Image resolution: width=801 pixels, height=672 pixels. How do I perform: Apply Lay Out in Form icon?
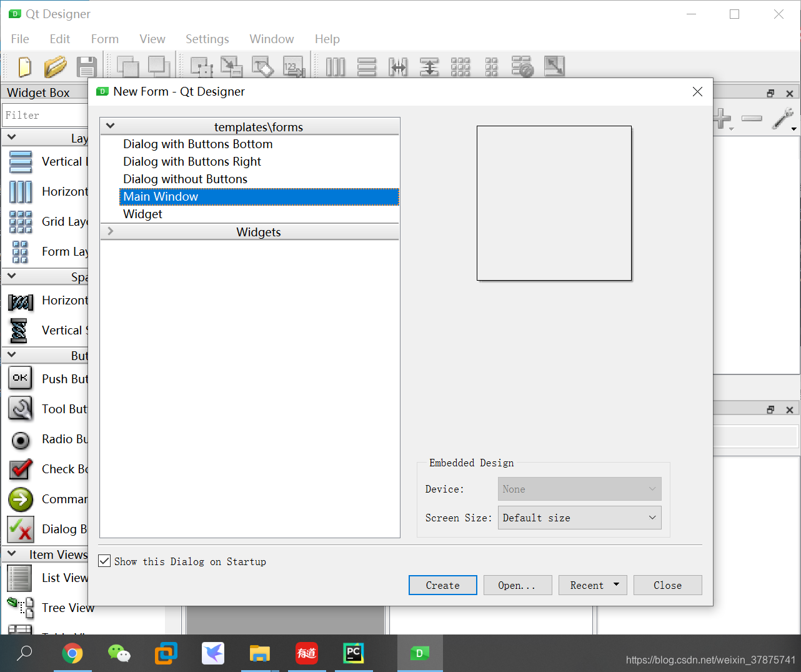click(x=492, y=67)
